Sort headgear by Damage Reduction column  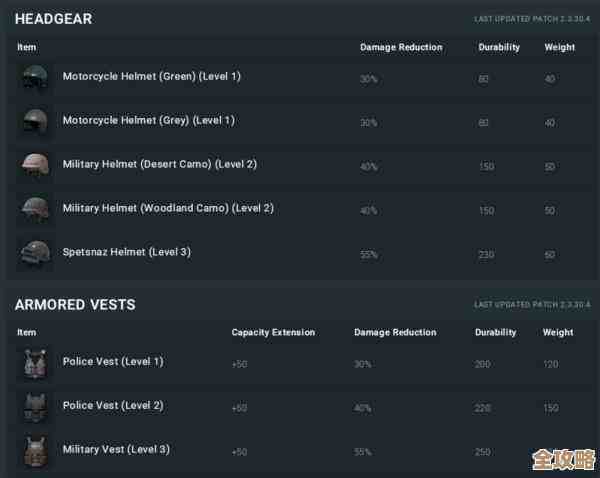pos(401,47)
